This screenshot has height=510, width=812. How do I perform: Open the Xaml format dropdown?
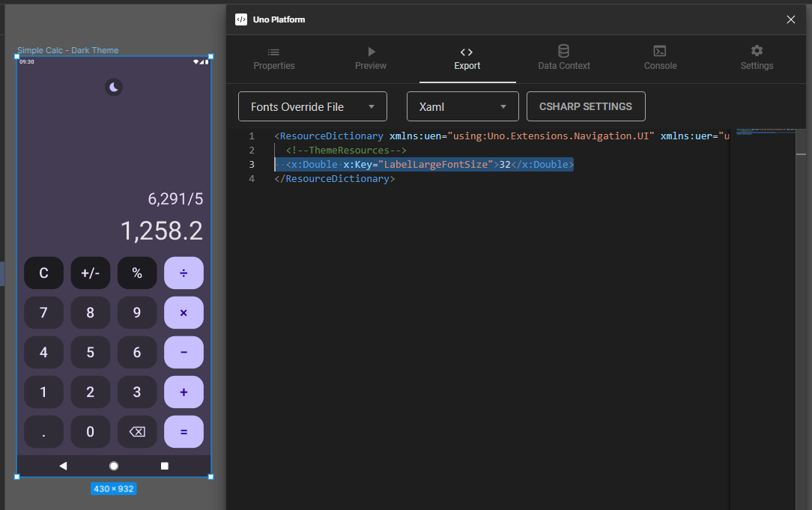[x=462, y=106]
